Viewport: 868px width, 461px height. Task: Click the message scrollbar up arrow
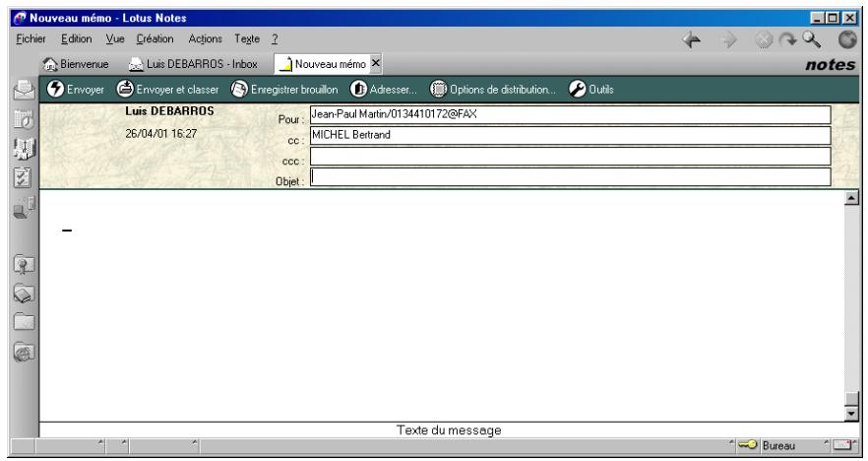(x=851, y=197)
